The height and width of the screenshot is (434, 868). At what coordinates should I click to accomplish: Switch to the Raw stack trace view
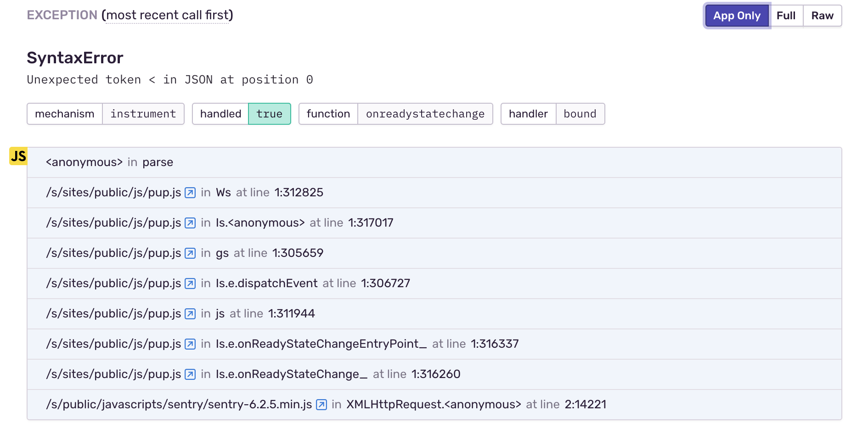[822, 15]
